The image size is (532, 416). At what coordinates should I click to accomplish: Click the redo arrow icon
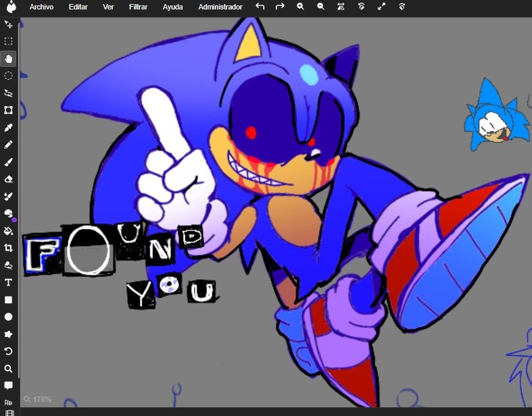pos(280,7)
